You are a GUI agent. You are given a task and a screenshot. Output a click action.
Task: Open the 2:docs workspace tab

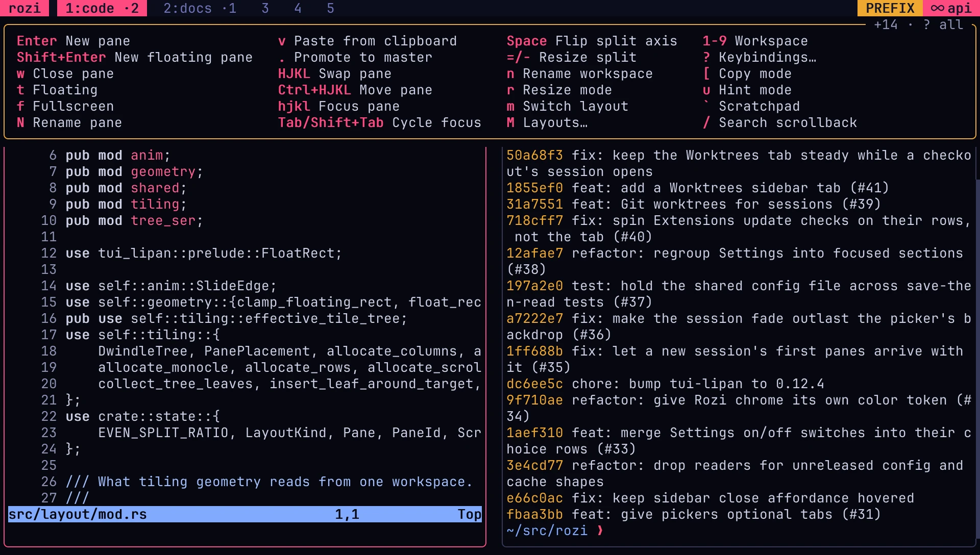click(200, 8)
